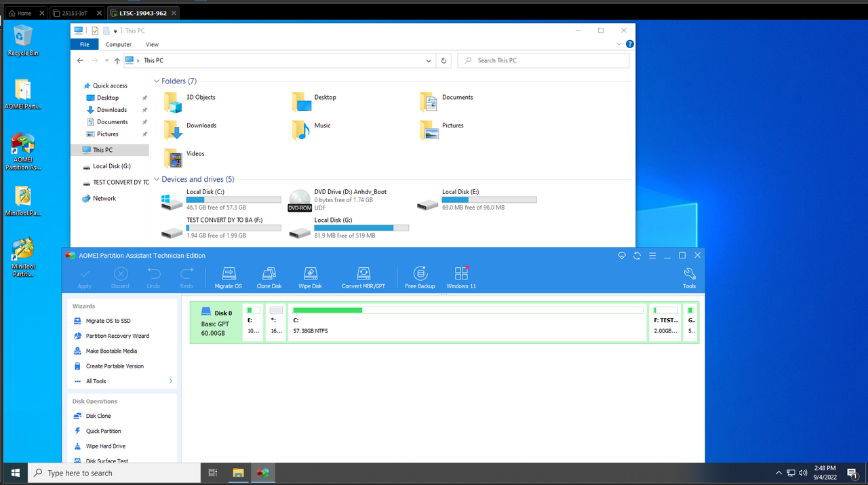This screenshot has height=485, width=868.
Task: Open the File tab in File Explorer
Action: tap(85, 45)
